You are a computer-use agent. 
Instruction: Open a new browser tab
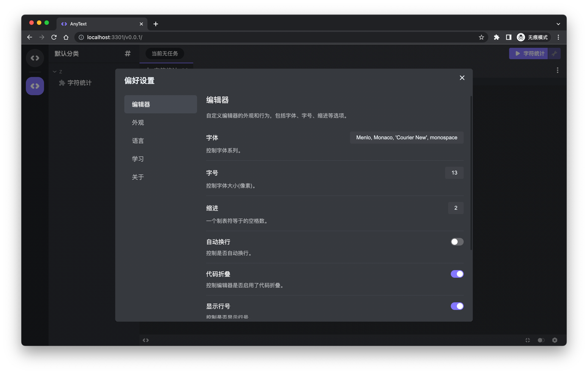pos(156,24)
